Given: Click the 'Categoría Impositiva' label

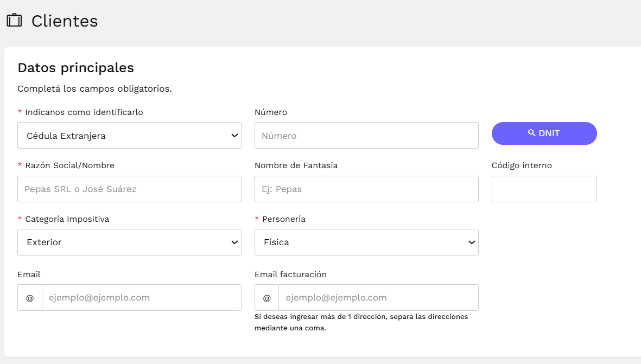Looking at the screenshot, I should [x=67, y=219].
